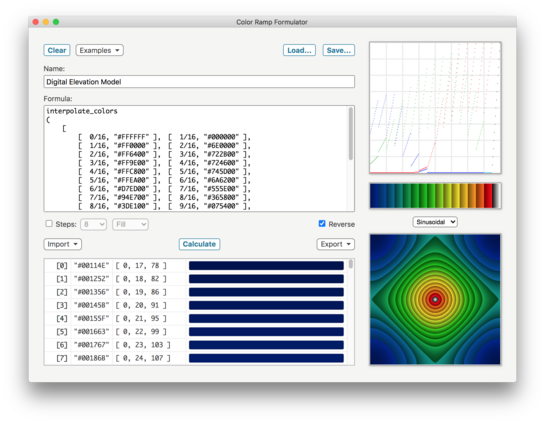This screenshot has width=545, height=423.
Task: Click the Save... button
Action: [339, 50]
